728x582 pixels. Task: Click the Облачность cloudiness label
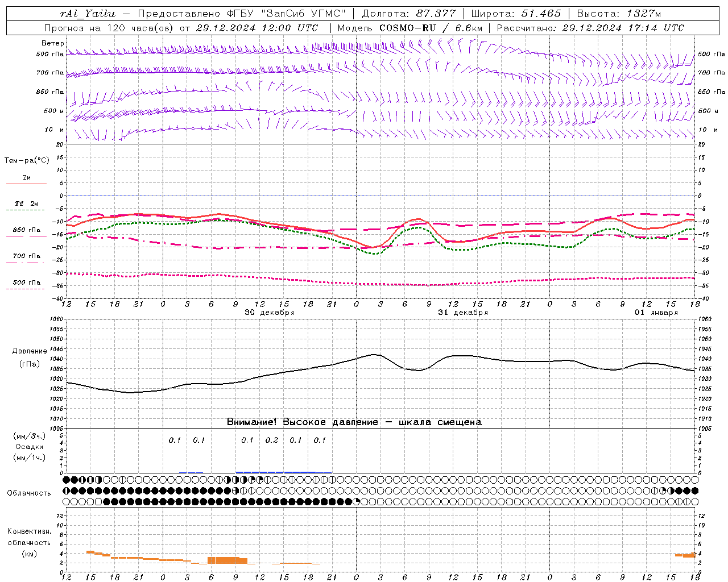(x=29, y=493)
